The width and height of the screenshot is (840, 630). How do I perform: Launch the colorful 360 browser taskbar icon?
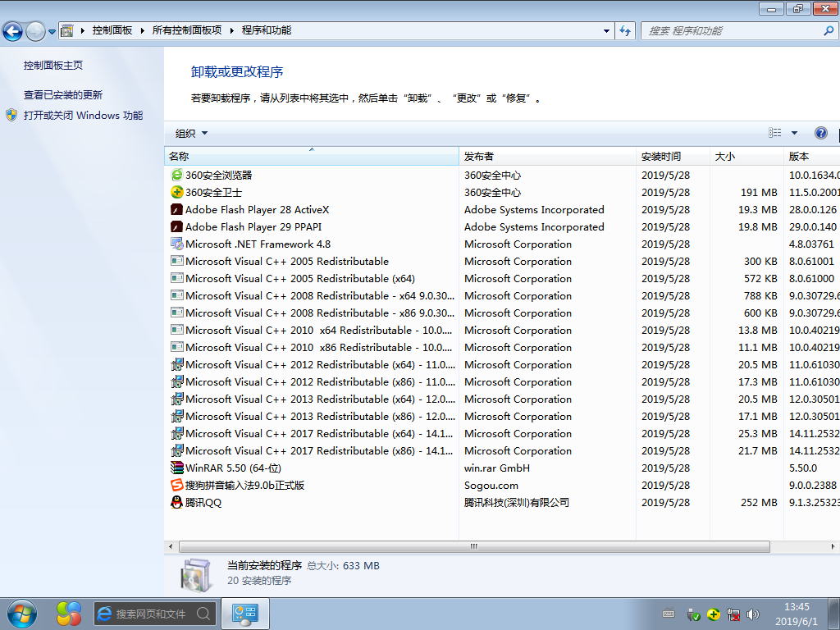coord(69,614)
